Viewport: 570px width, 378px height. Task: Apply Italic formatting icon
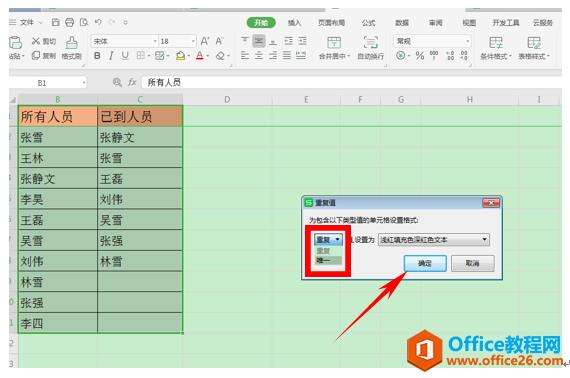pos(111,56)
